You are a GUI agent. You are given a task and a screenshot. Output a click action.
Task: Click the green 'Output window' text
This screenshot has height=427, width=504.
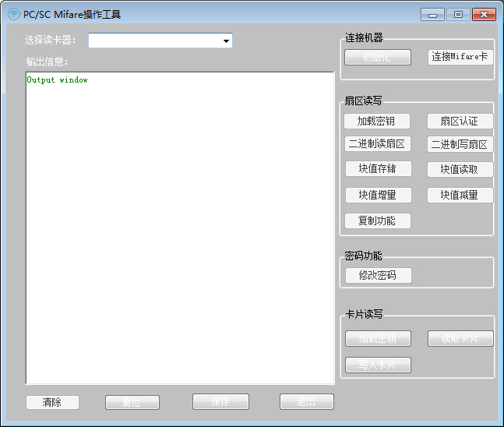(57, 80)
